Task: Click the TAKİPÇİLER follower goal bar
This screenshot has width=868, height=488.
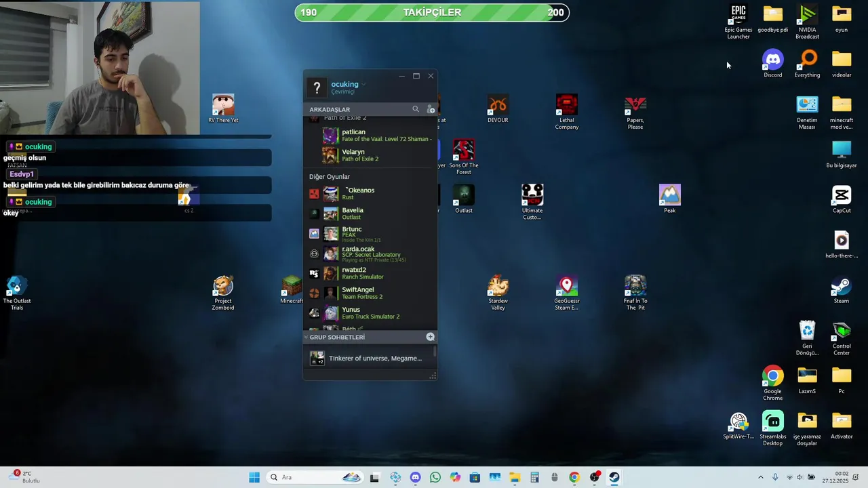Action: click(432, 12)
